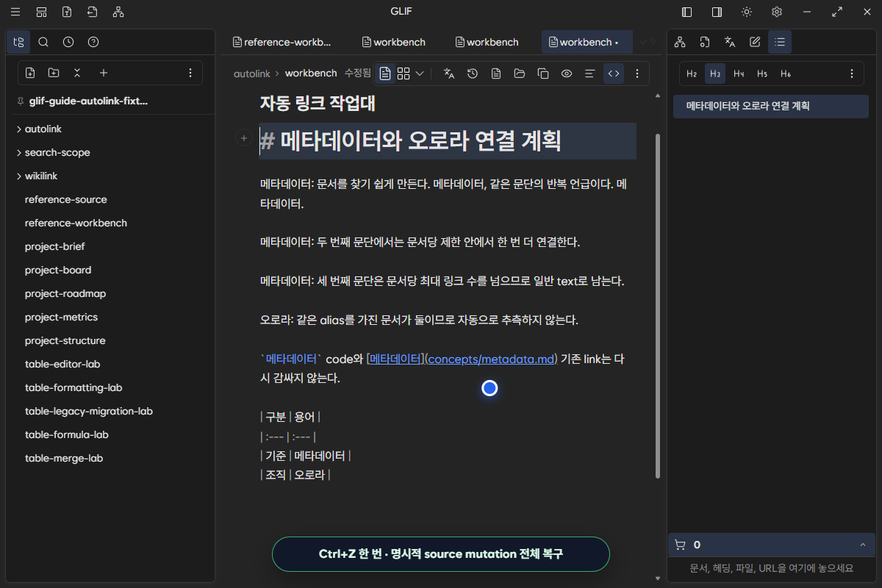Click the open folder icon in editor toolbar
Image resolution: width=882 pixels, height=588 pixels.
(x=520, y=73)
